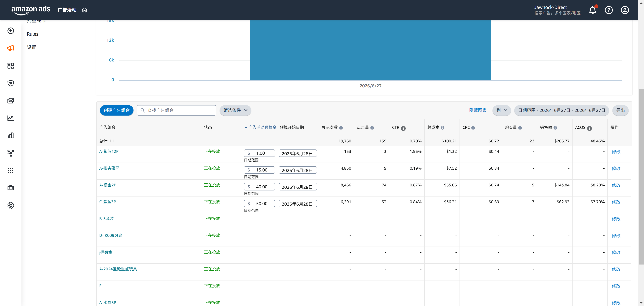The image size is (644, 306).
Task: Open the network nodes icon in sidebar
Action: [11, 153]
